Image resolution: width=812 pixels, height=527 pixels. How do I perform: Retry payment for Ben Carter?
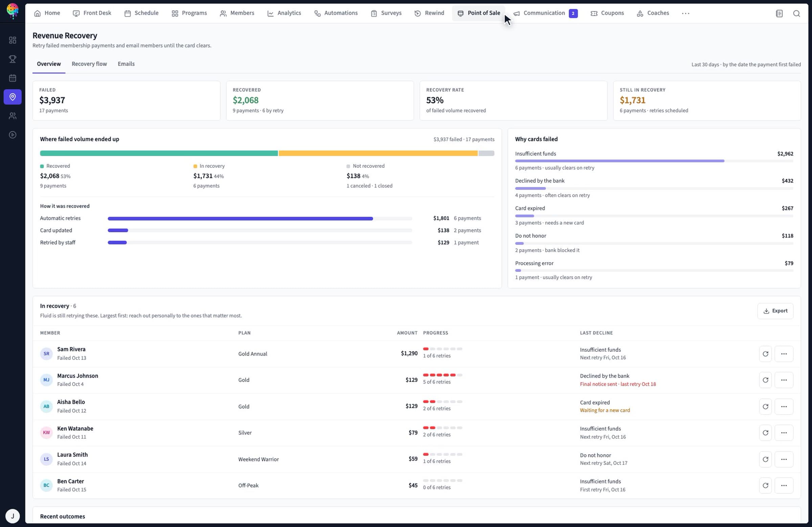(765, 485)
